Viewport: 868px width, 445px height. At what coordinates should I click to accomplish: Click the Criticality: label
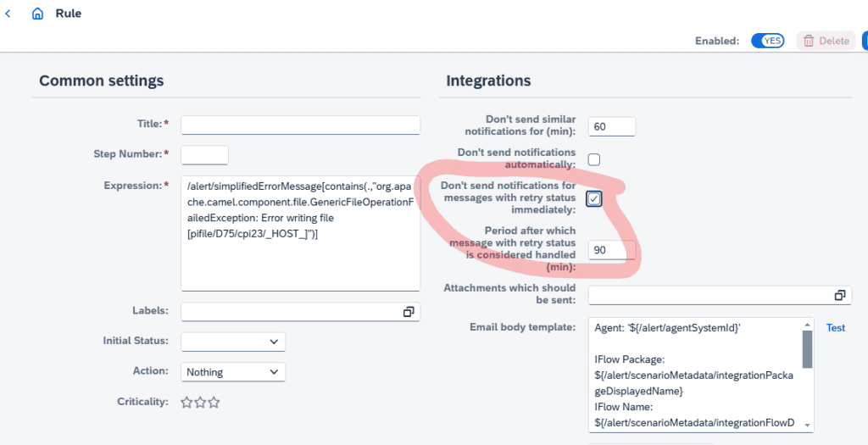tap(142, 402)
